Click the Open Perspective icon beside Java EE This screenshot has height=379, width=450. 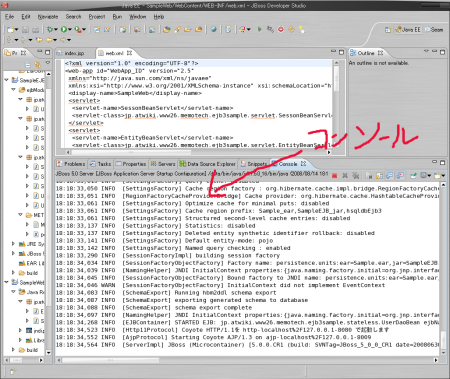coord(388,30)
